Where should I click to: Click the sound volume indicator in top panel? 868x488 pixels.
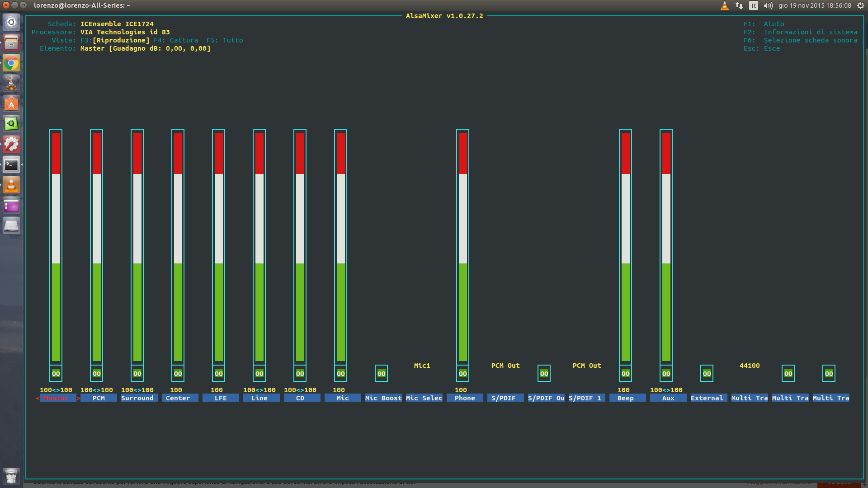(768, 5)
